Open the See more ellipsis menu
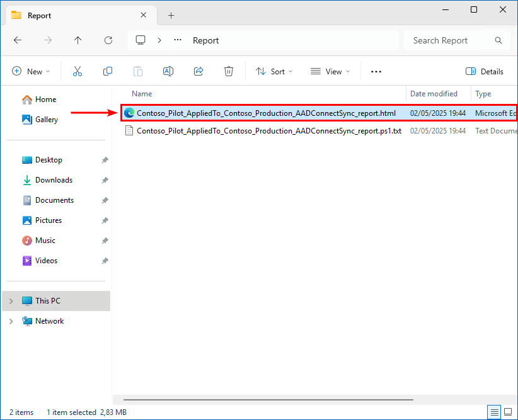Screen dimensions: 518x420 click(376, 72)
